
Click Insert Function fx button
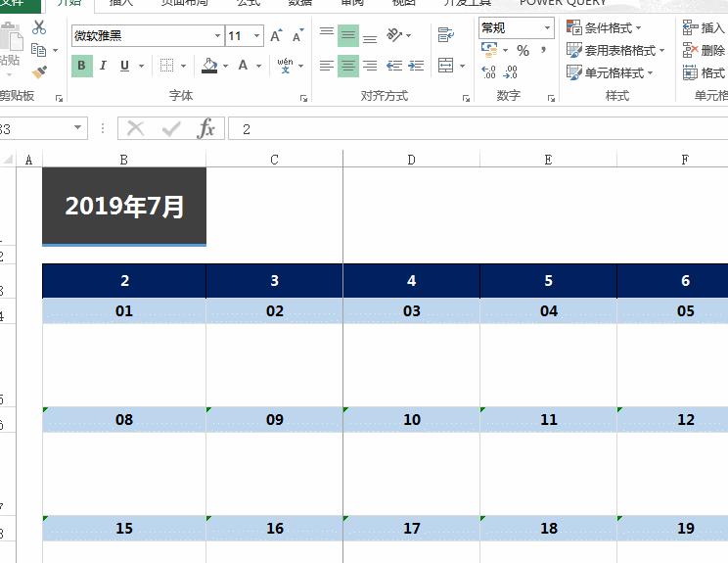[x=205, y=128]
